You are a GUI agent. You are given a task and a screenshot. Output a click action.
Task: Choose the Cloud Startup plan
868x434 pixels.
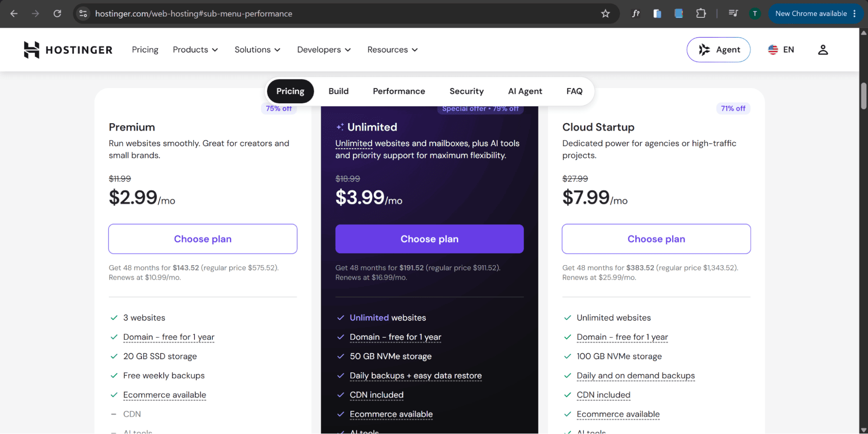pyautogui.click(x=656, y=239)
